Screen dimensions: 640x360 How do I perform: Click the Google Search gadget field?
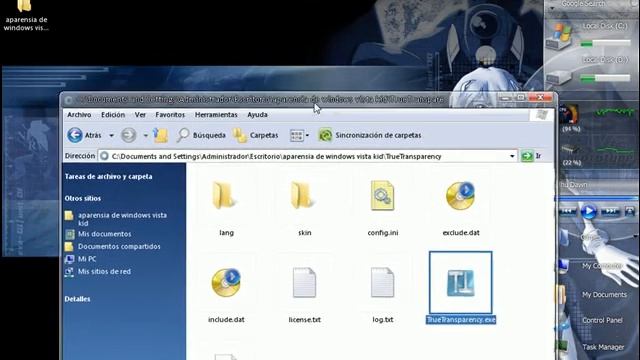tap(583, 4)
